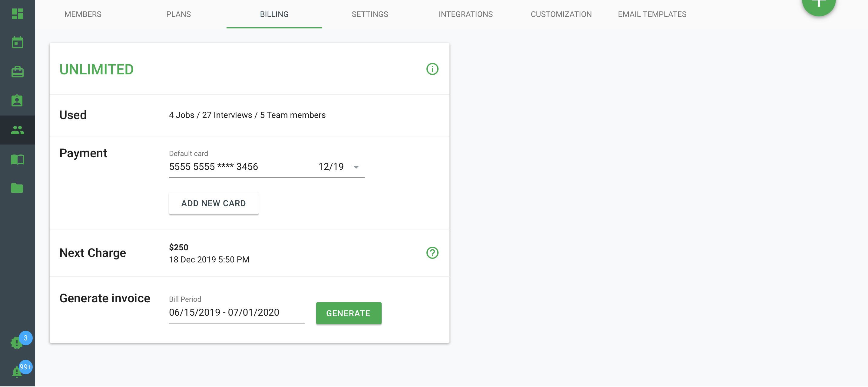This screenshot has height=387, width=868.
Task: Switch to the PLANS tab
Action: point(178,14)
